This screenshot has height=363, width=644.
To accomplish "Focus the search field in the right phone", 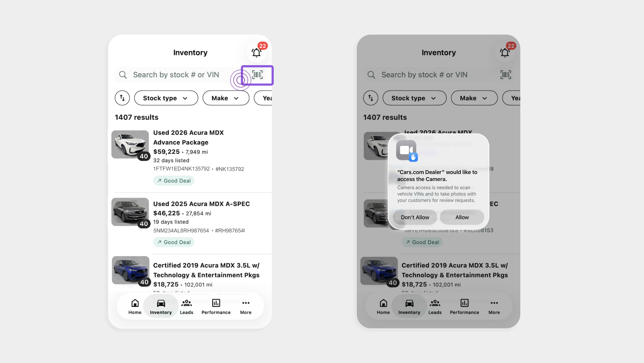I will pos(439,75).
